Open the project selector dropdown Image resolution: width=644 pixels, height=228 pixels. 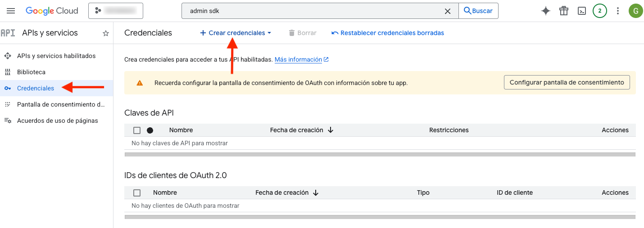116,11
